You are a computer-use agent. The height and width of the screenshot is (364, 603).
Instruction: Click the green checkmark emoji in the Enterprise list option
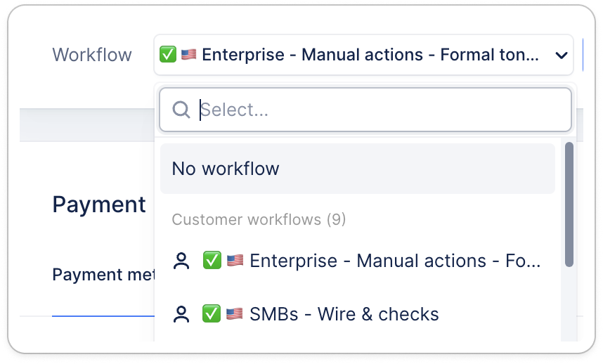click(x=212, y=261)
